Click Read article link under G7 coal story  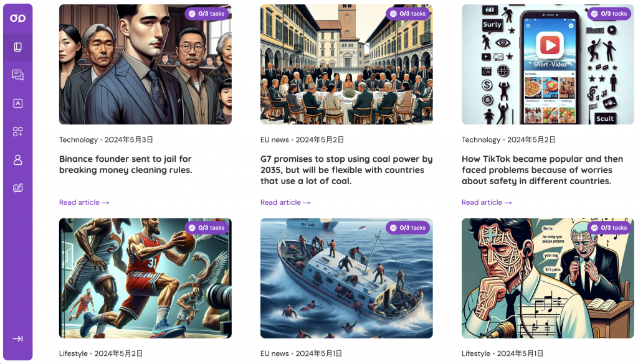point(285,202)
